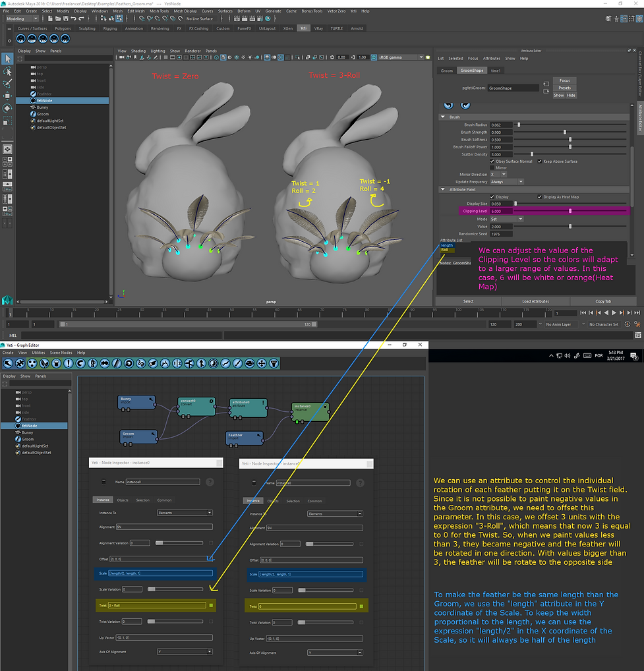Open Scene Nodes menu in Yeti Graph Editor
This screenshot has height=671, width=644.
61,353
